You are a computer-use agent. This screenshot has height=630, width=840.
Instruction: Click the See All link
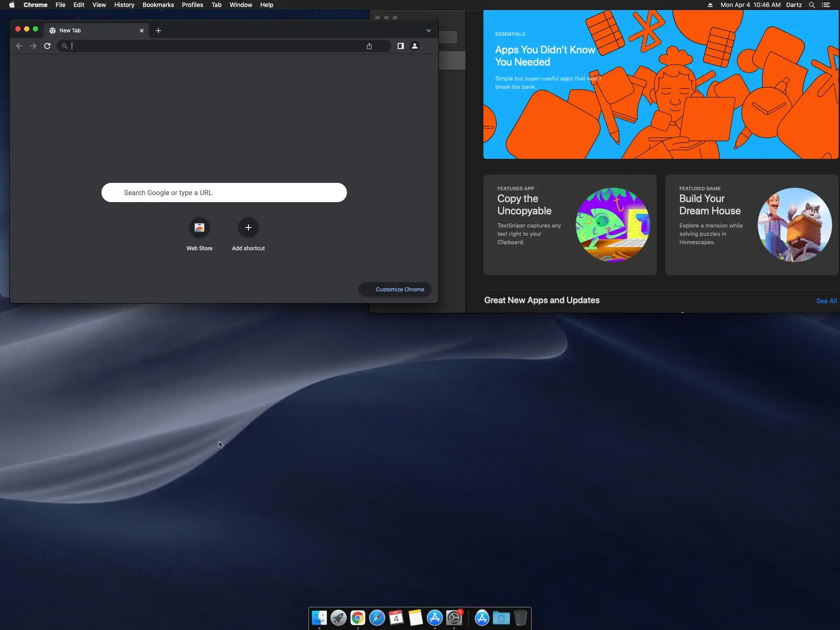point(826,301)
